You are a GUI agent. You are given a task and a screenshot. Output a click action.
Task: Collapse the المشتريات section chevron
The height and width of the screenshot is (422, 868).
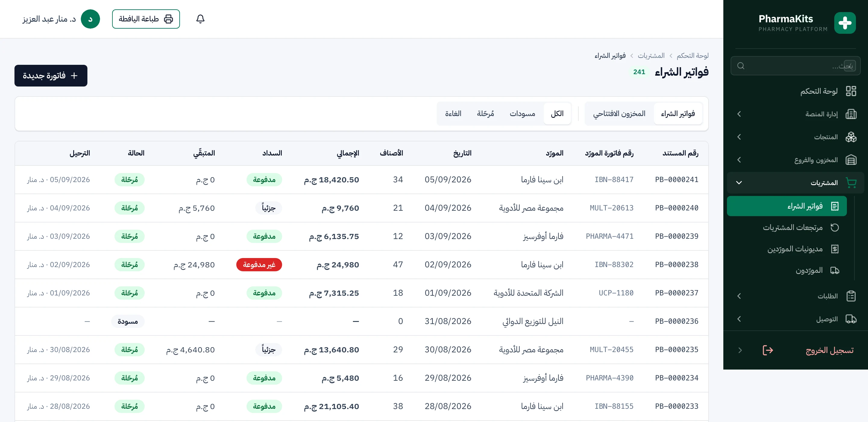click(x=739, y=183)
